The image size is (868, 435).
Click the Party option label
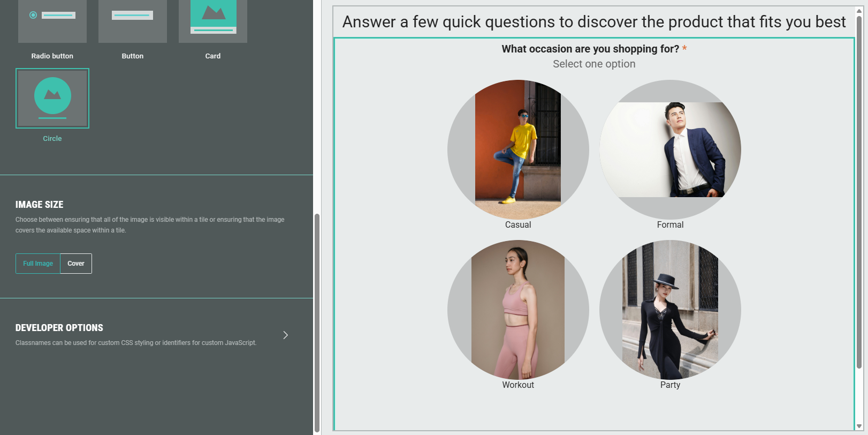tap(670, 385)
